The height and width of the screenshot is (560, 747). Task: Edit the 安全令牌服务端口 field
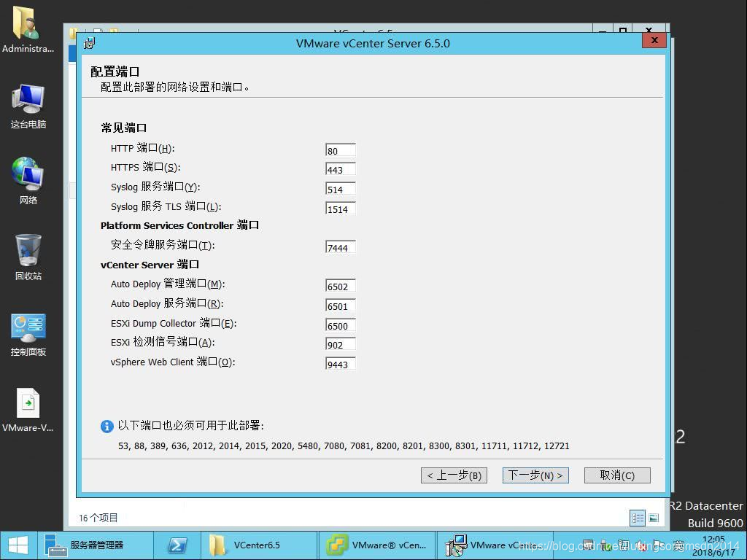tap(341, 246)
